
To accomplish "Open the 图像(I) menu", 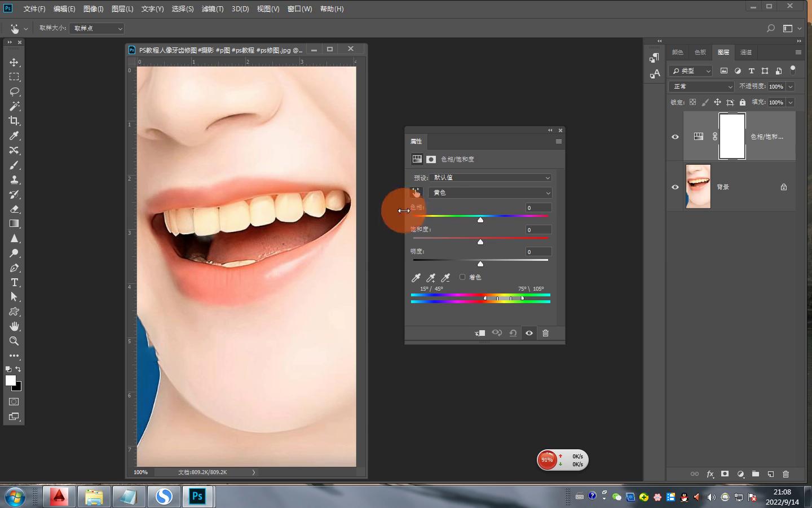I will pyautogui.click(x=93, y=9).
